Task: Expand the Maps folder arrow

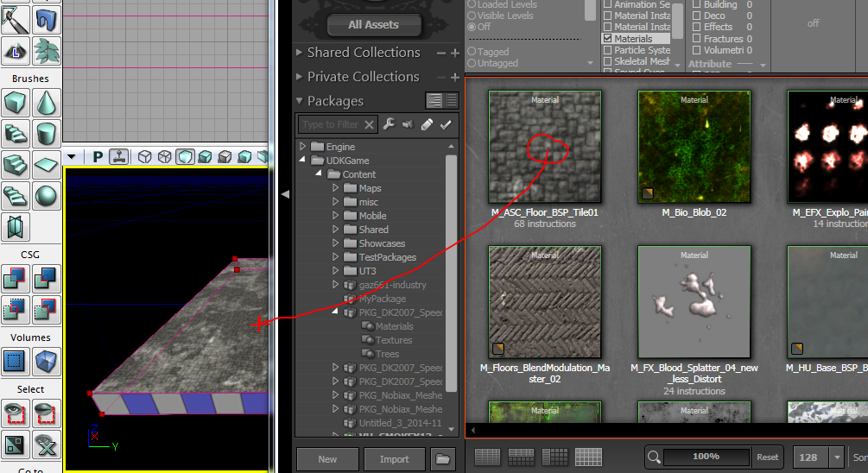Action: [335, 188]
